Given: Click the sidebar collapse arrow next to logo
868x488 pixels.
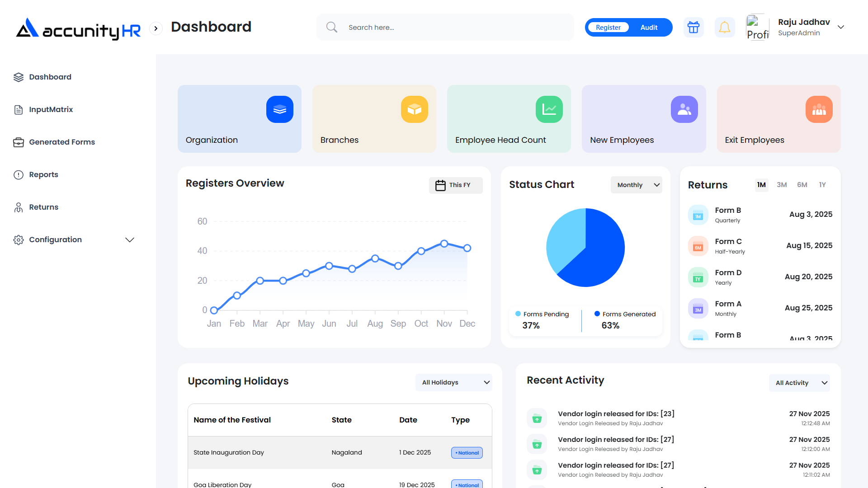Looking at the screenshot, I should (156, 28).
